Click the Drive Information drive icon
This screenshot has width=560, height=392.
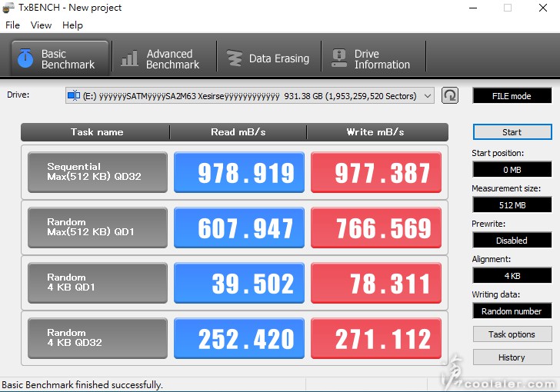click(x=339, y=58)
